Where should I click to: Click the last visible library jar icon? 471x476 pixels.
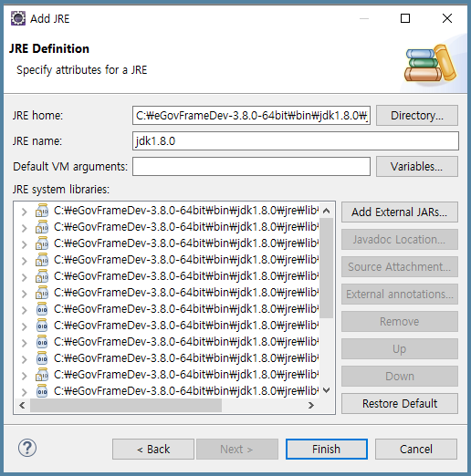pos(42,391)
